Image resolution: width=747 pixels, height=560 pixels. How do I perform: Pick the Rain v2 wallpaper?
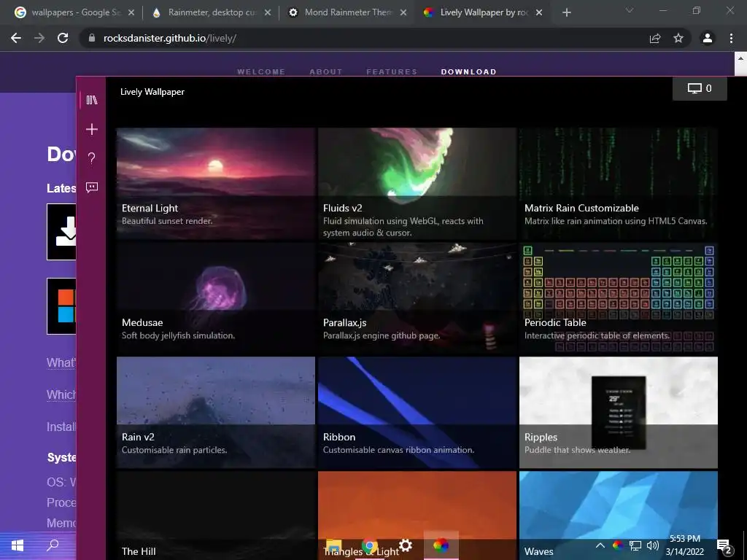pyautogui.click(x=216, y=413)
